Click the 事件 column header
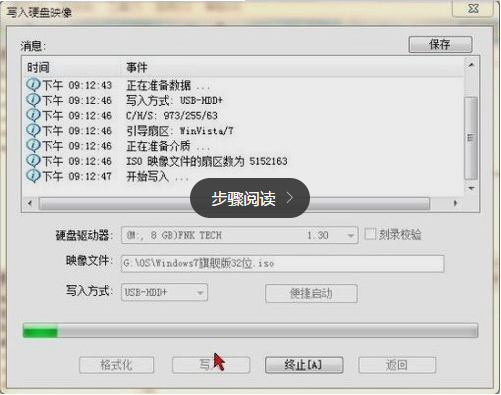Image resolution: width=501 pixels, height=395 pixels. click(137, 68)
